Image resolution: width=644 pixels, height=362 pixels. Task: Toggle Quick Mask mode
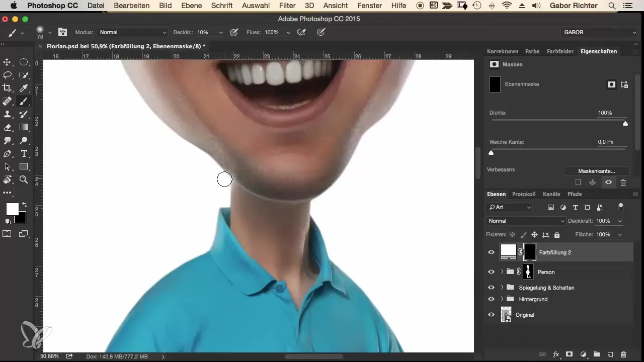tap(8, 233)
